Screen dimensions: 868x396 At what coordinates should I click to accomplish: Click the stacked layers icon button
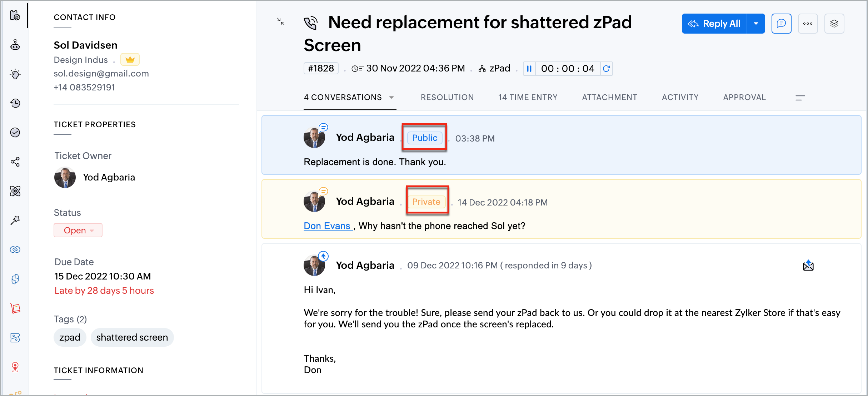[834, 24]
